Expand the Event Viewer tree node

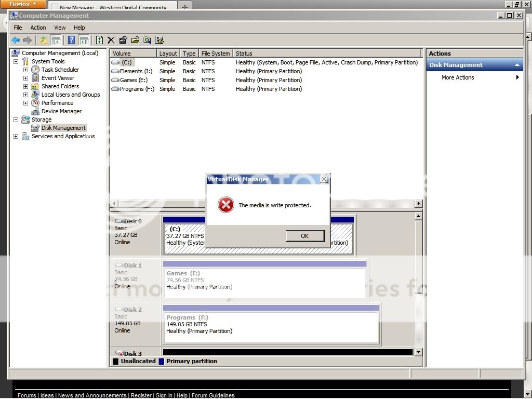tap(25, 78)
